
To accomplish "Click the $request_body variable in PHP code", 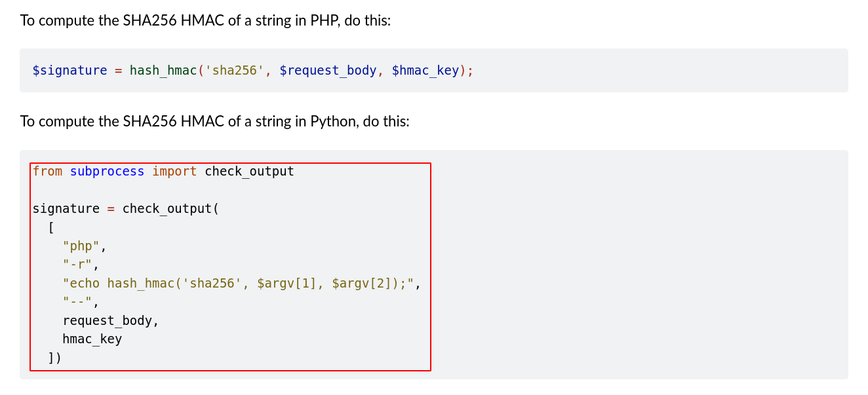I will (x=328, y=70).
